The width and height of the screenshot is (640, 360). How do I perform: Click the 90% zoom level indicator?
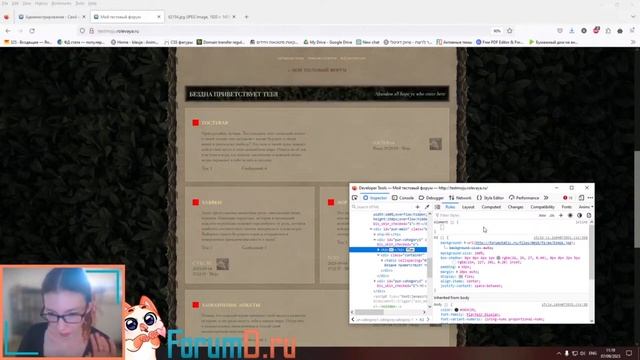(497, 31)
